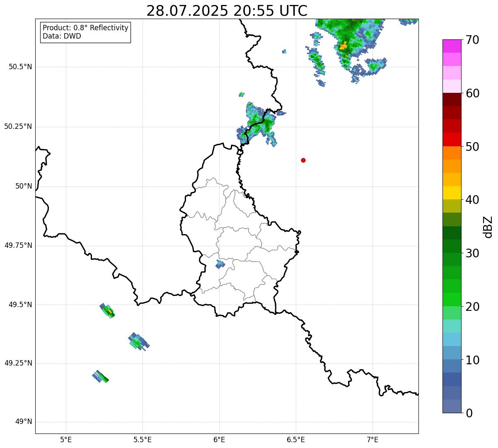Click the yellow colorbar segment above 40
This screenshot has height=448, width=498.
[452, 193]
